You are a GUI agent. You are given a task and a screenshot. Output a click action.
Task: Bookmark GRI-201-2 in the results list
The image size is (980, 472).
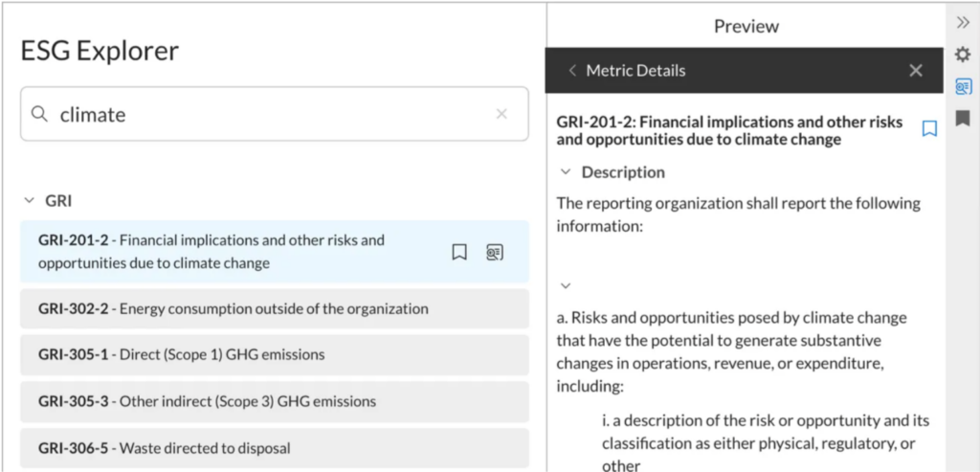(459, 252)
